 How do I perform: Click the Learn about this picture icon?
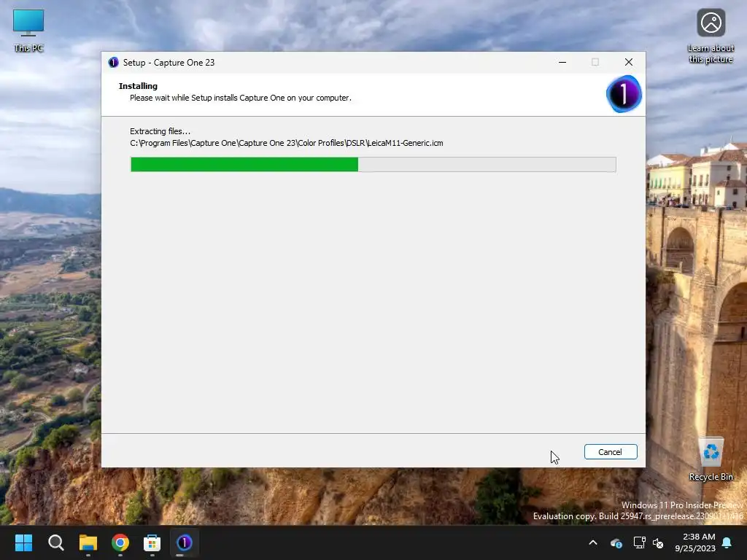711,36
